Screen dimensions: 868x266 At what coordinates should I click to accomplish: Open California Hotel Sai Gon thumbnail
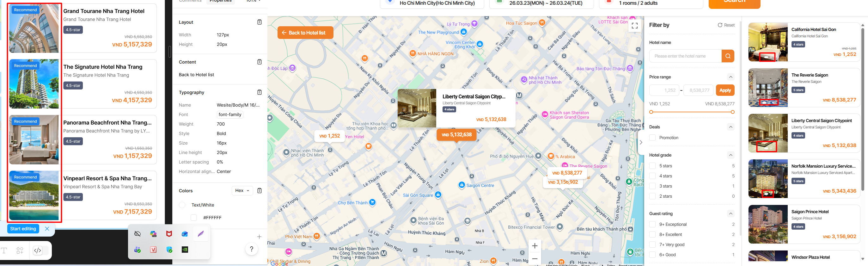click(x=768, y=42)
